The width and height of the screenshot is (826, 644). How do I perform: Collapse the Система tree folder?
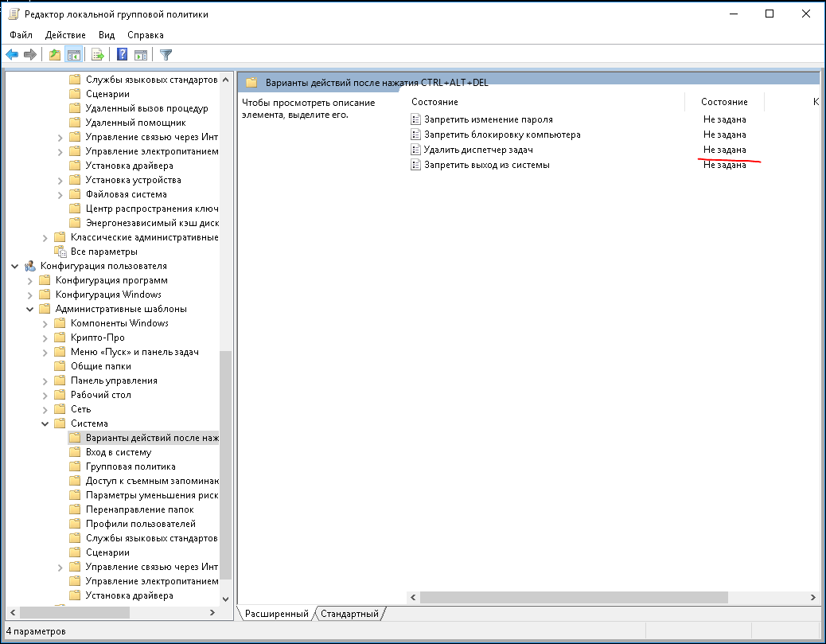click(x=45, y=423)
